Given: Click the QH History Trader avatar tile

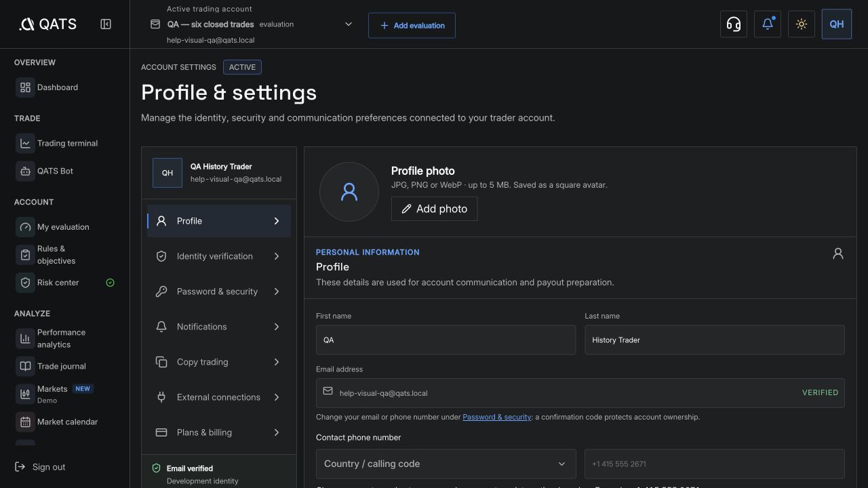Looking at the screenshot, I should tap(167, 173).
